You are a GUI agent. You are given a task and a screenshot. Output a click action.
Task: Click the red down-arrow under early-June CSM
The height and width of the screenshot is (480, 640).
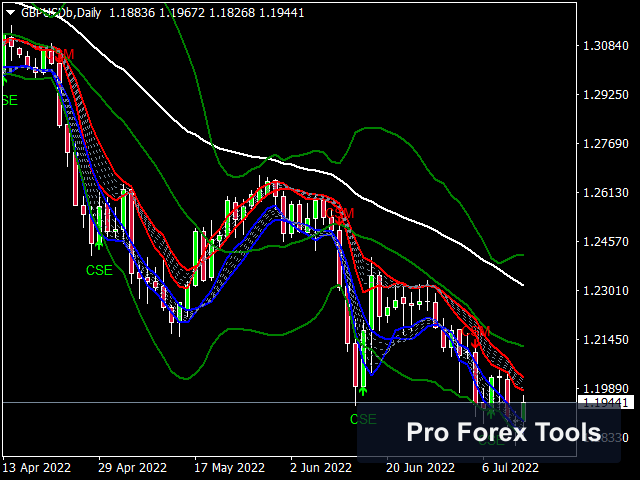(340, 222)
